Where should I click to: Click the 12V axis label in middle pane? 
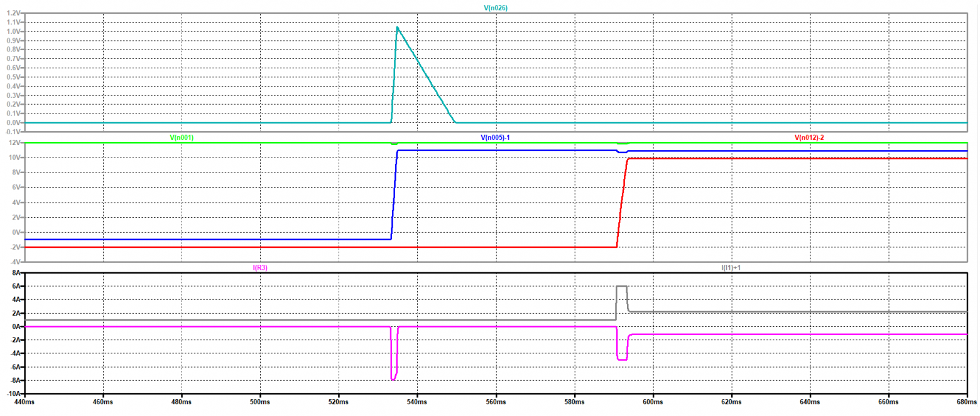coord(14,143)
